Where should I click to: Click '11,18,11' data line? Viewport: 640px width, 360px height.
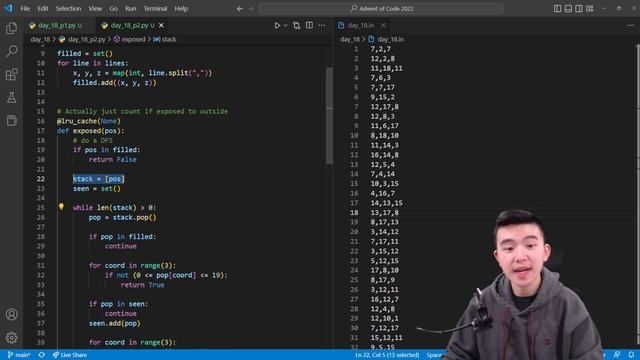[386, 68]
